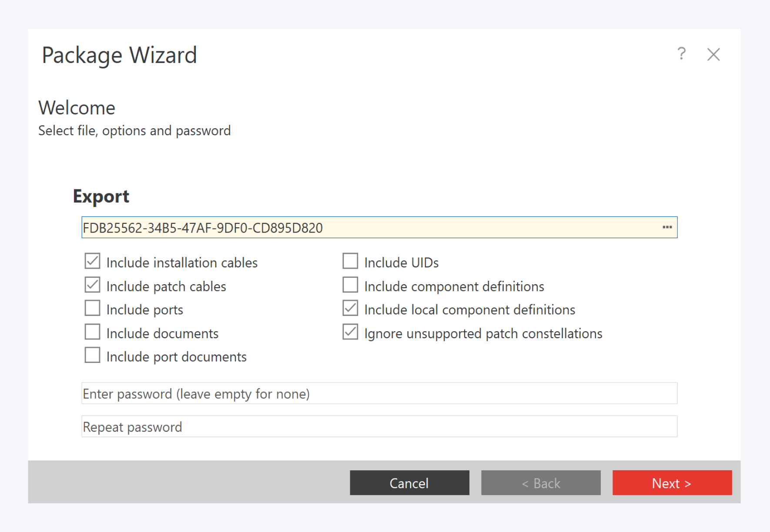Click the help question mark icon
Screen dimensions: 770x532
click(x=681, y=54)
